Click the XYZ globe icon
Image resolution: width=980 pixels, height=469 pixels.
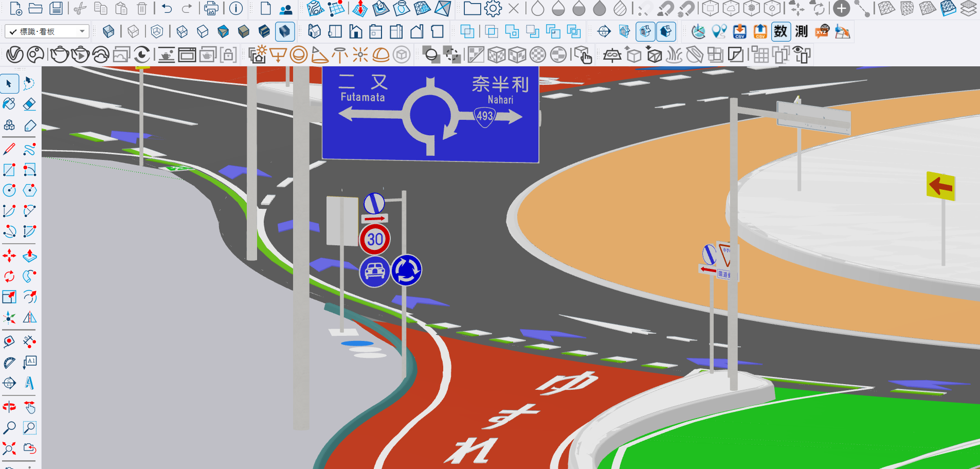point(822,31)
